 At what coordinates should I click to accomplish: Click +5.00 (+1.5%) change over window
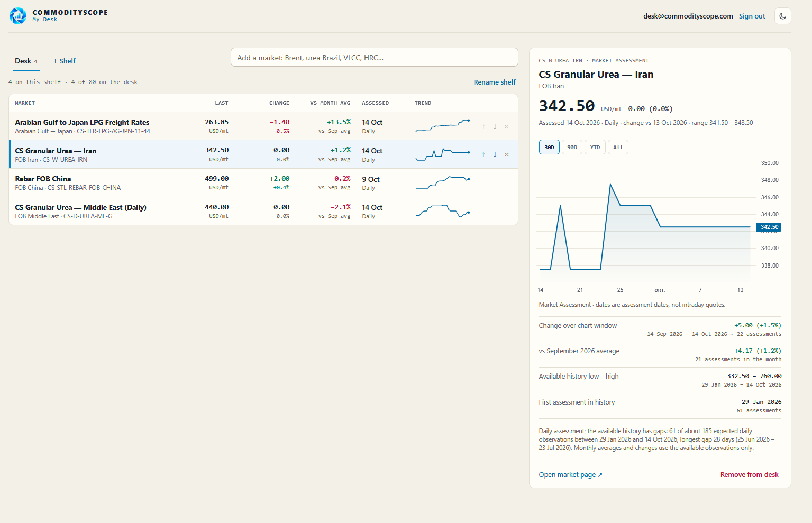[758, 325]
